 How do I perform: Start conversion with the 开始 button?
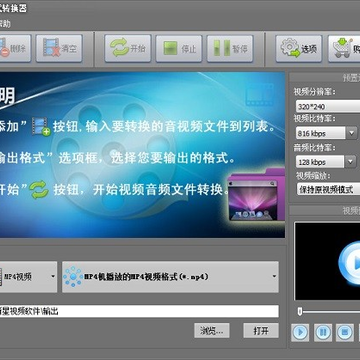tap(128, 48)
